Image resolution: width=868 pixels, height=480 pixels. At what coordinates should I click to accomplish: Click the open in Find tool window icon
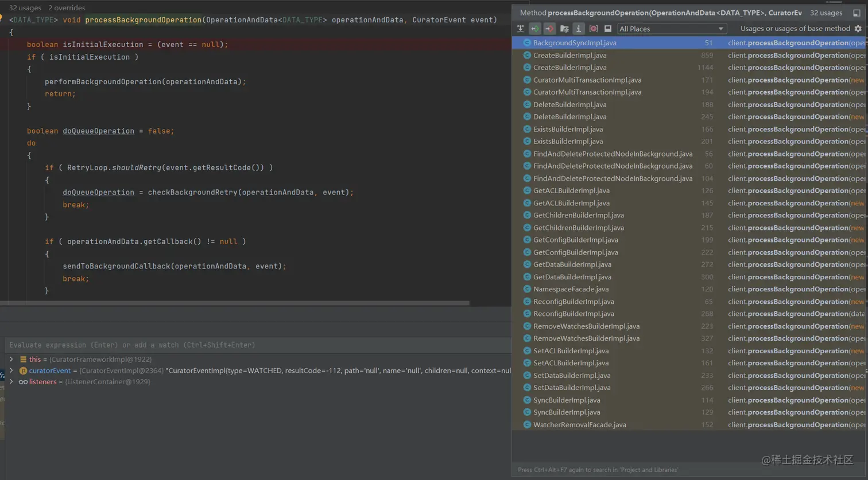point(857,13)
